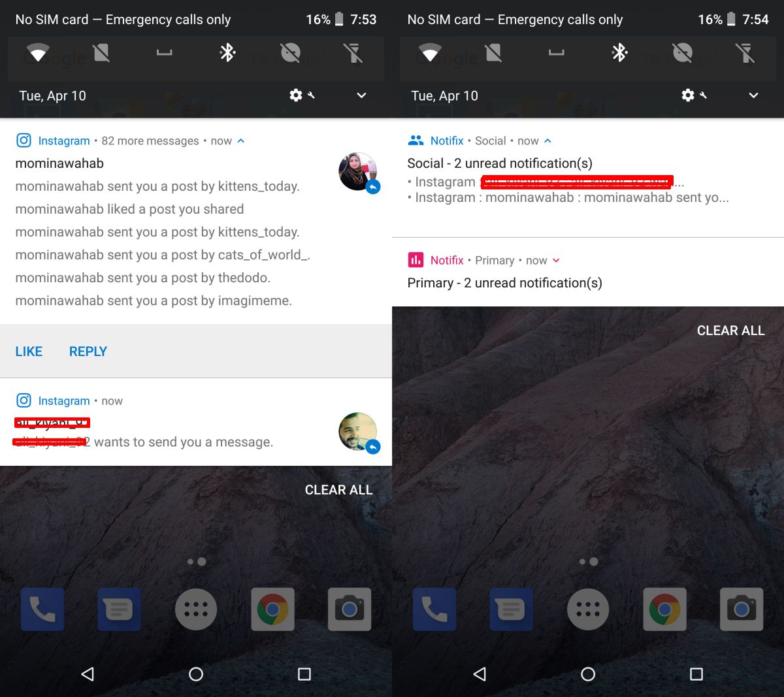This screenshot has height=697, width=784.
Task: Expand the full quick settings panel
Action: (x=361, y=95)
